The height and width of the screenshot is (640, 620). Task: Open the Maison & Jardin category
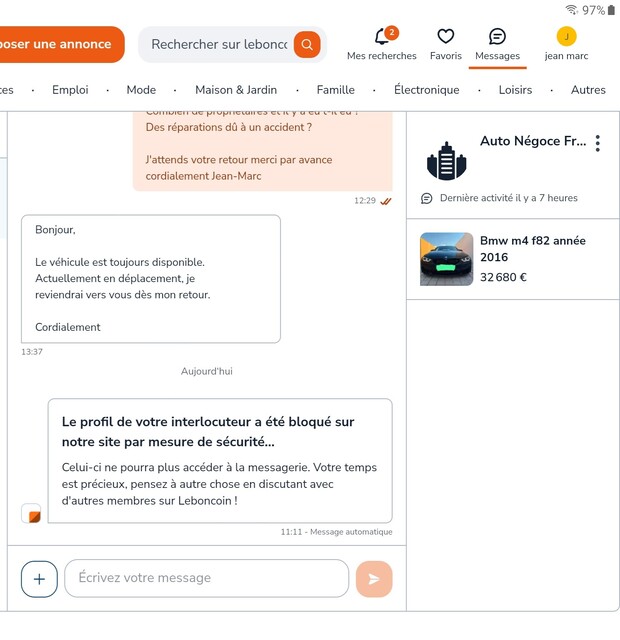(x=236, y=90)
